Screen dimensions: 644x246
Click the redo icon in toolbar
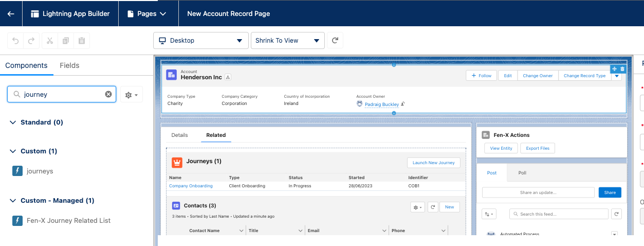(31, 41)
